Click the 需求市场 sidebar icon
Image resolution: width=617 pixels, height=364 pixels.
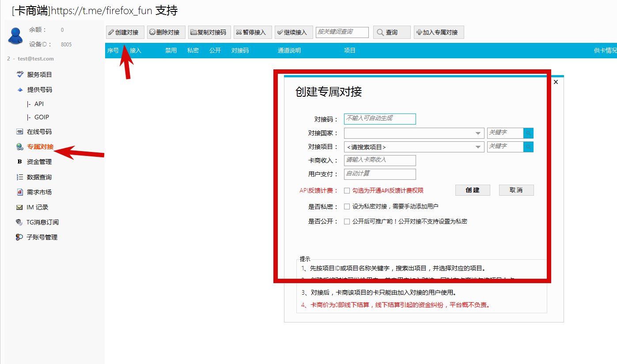19,192
